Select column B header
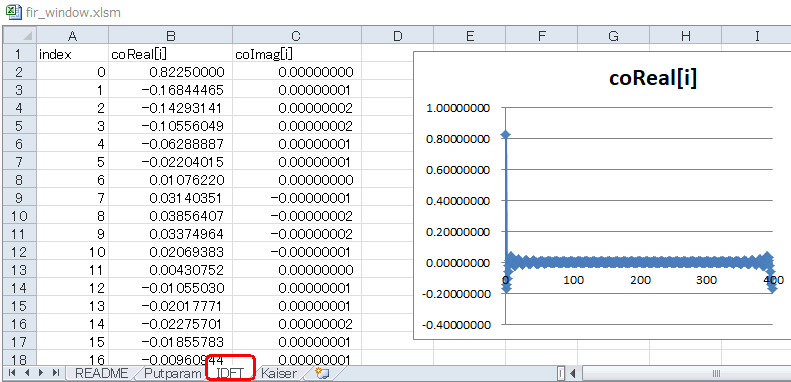The width and height of the screenshot is (791, 382). (x=171, y=35)
